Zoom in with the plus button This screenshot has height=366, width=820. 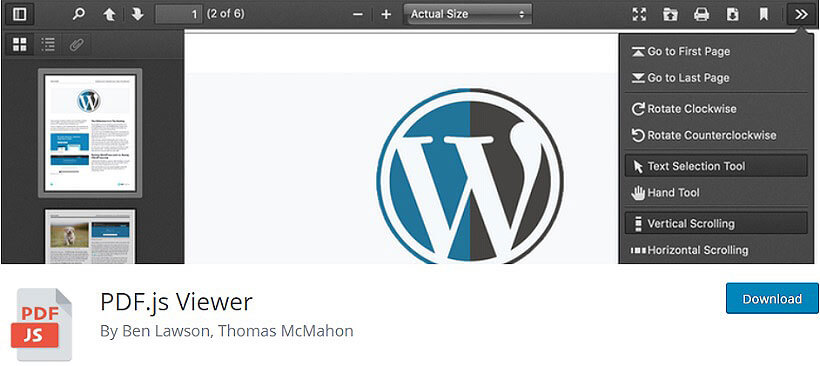(x=386, y=15)
